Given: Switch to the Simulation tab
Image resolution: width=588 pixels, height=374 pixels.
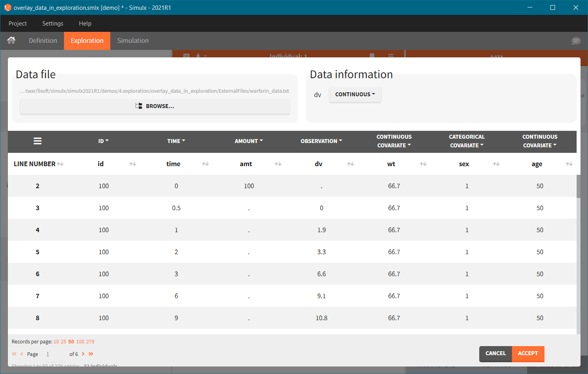Looking at the screenshot, I should click(133, 40).
